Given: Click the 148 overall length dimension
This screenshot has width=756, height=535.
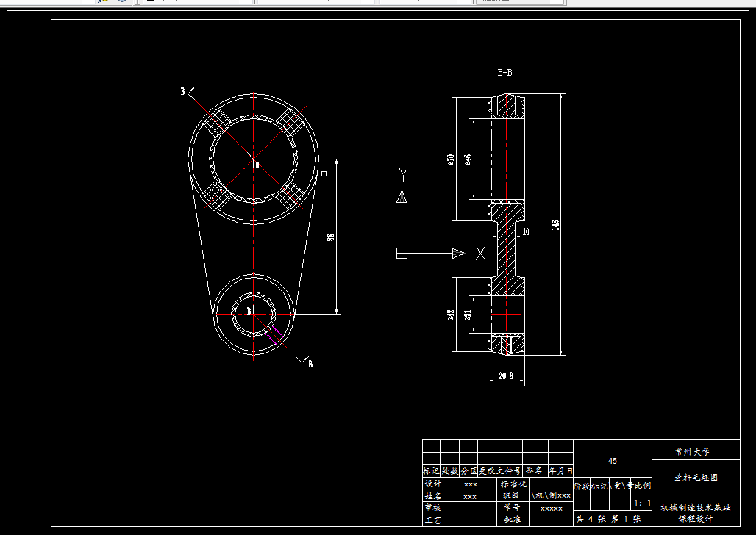Looking at the screenshot, I should tap(555, 225).
